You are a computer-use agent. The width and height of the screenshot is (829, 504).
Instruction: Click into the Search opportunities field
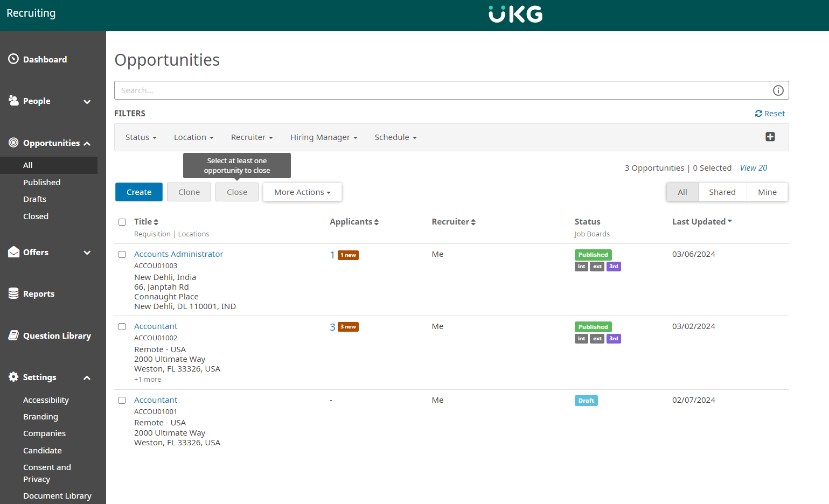[x=442, y=90]
